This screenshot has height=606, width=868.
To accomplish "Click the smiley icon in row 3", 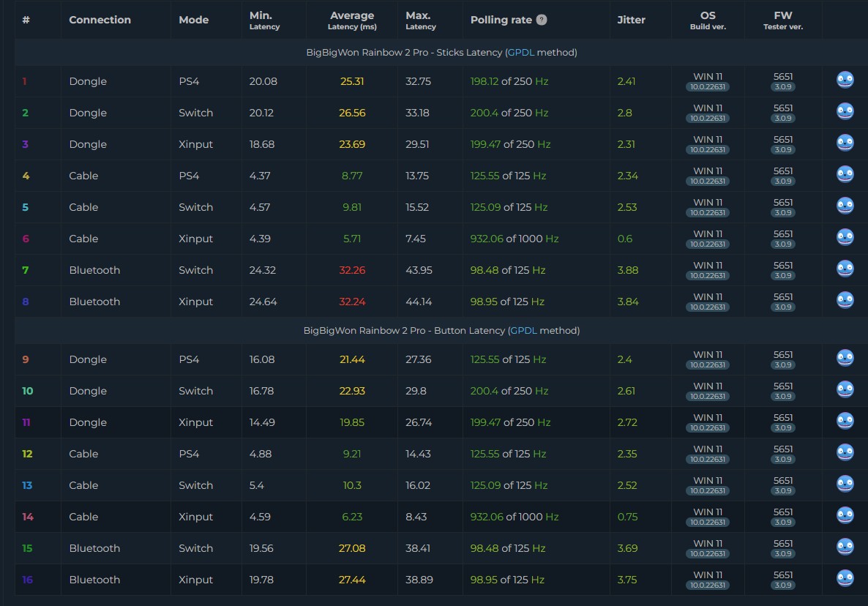I will [845, 143].
